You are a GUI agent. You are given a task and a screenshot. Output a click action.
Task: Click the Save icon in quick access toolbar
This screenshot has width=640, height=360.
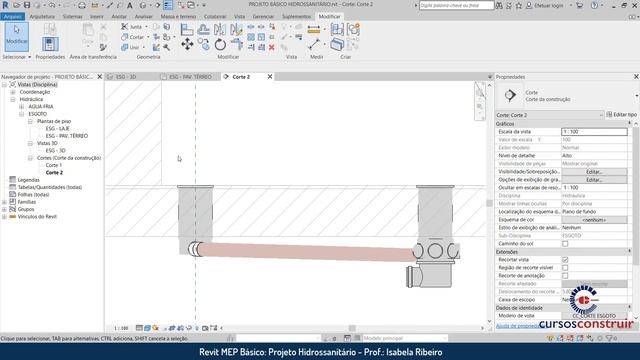(27, 5)
